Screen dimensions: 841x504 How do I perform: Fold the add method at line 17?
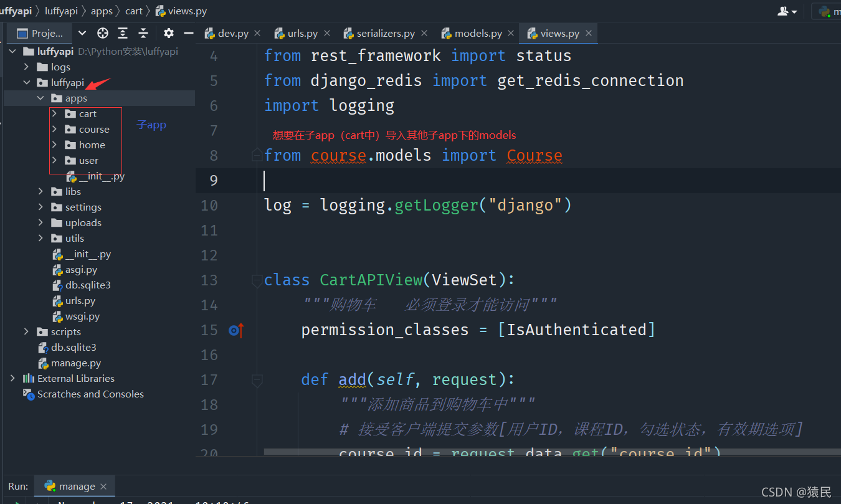click(257, 380)
